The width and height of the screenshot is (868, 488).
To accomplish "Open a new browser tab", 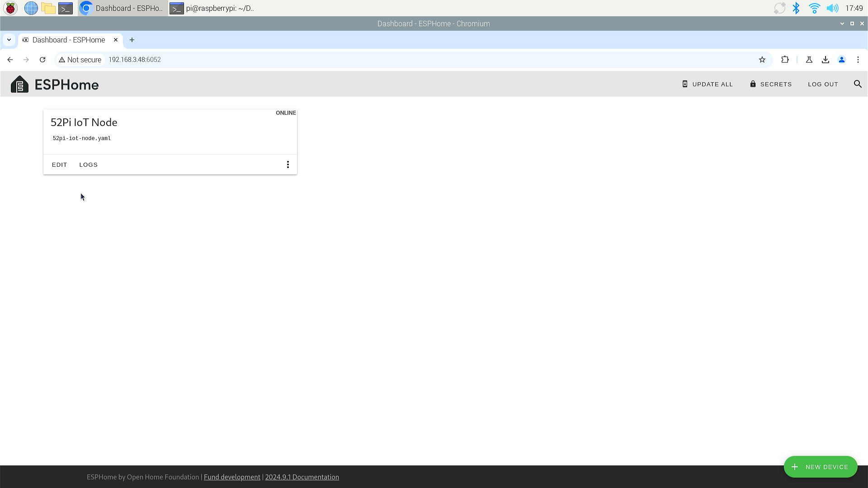I will point(132,40).
